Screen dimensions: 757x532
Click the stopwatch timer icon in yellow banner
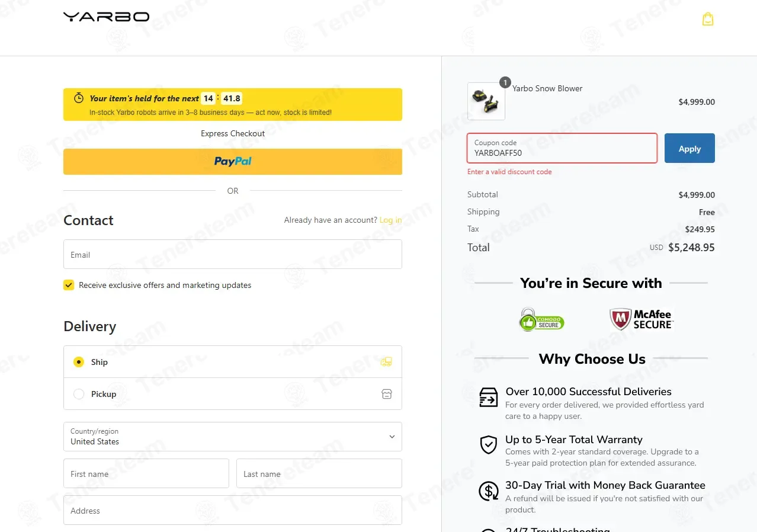[x=79, y=98]
